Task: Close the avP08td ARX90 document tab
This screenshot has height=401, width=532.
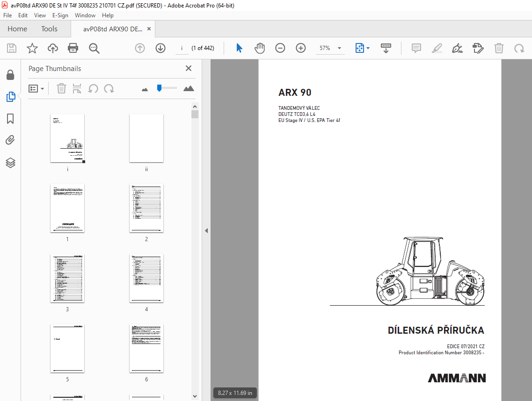Action: (149, 29)
